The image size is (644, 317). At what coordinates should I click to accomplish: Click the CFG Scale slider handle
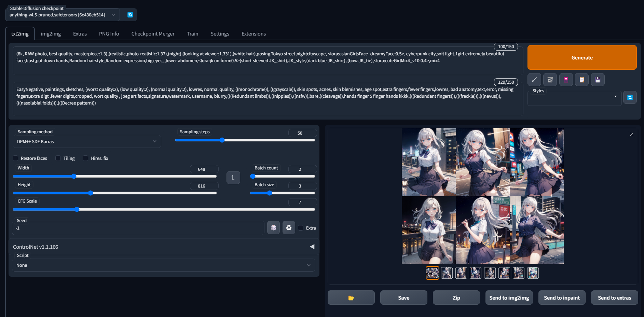coord(77,209)
